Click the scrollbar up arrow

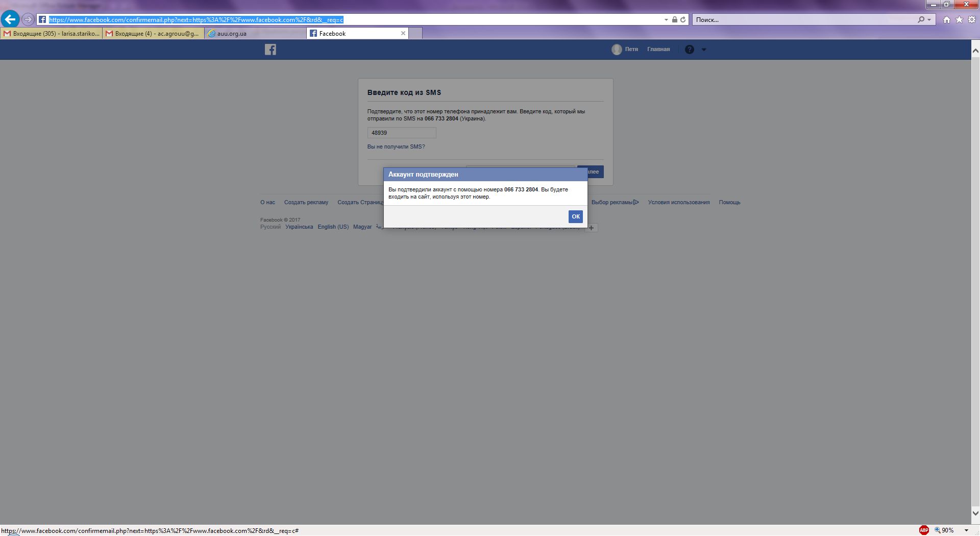coord(975,51)
